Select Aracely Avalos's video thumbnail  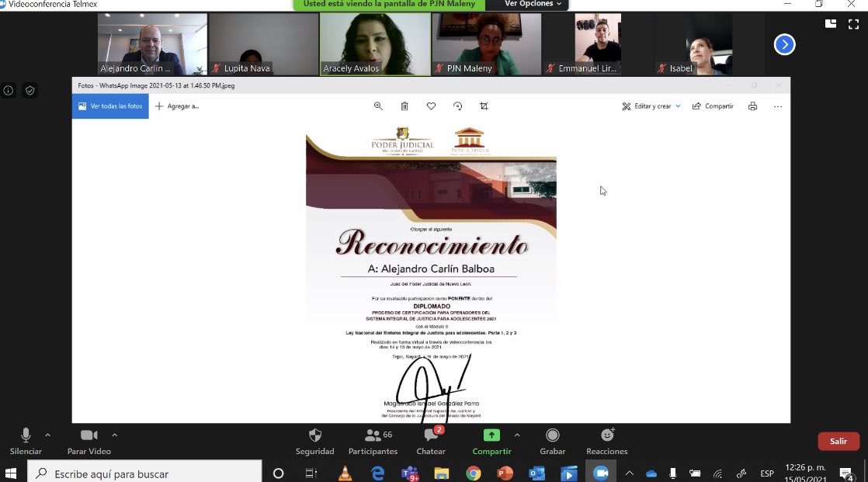click(375, 44)
